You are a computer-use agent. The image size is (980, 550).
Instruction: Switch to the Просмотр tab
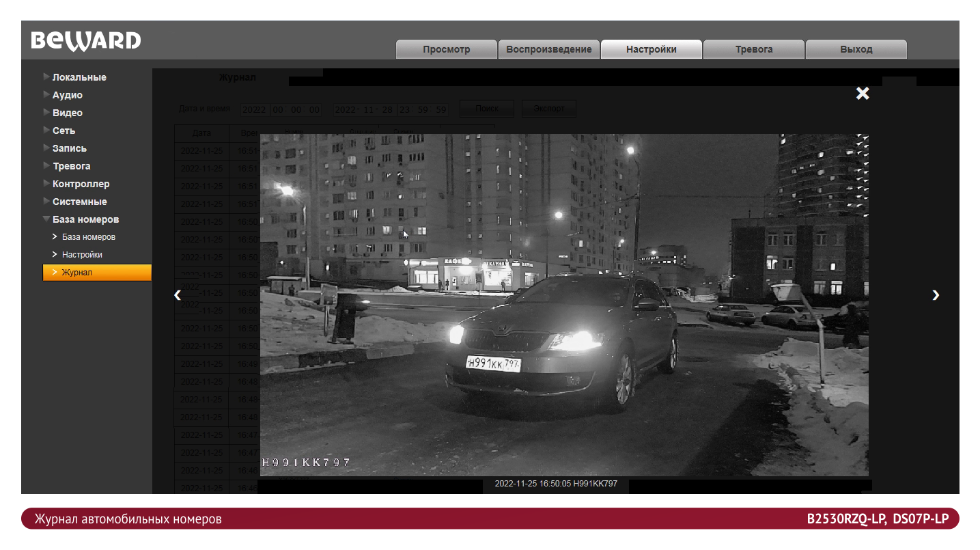447,49
